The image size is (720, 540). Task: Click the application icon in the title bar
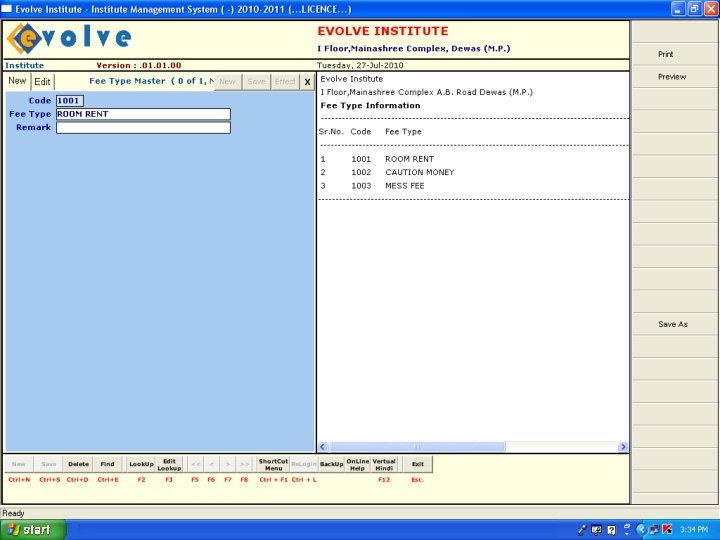point(7,9)
